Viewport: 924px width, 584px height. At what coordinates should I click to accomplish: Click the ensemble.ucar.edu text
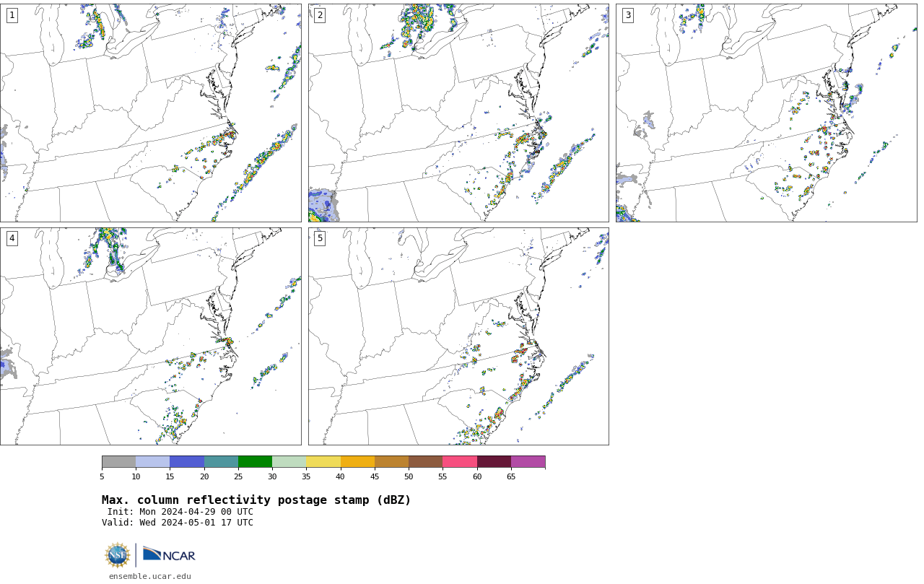[x=150, y=576]
